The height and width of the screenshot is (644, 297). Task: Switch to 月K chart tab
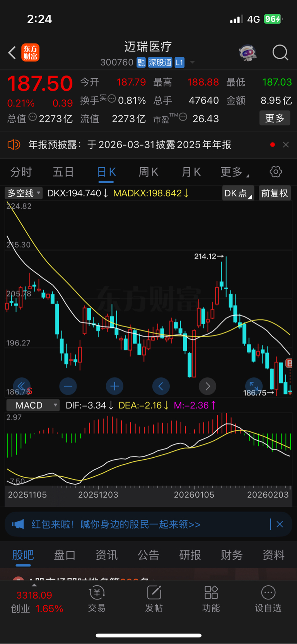(x=191, y=172)
